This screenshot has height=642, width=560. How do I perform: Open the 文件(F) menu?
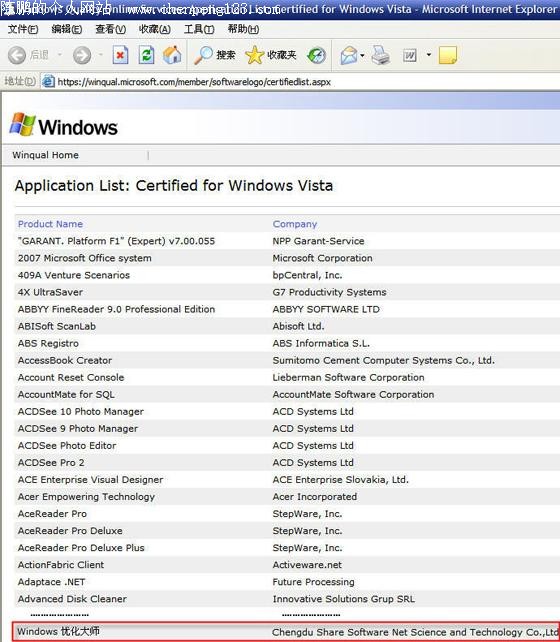23,29
